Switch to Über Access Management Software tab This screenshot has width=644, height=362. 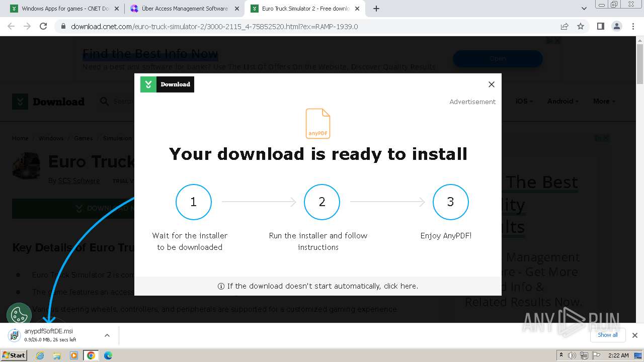(185, 9)
